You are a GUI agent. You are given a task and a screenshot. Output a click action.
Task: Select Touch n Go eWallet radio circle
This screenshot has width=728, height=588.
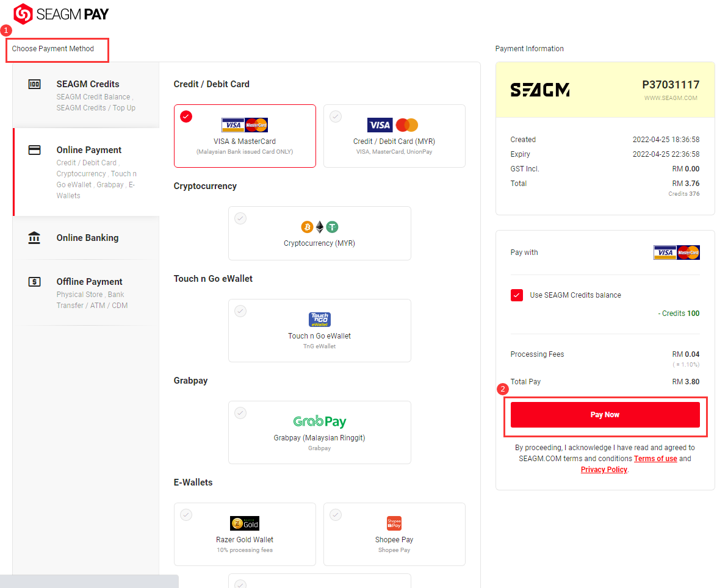tap(240, 311)
